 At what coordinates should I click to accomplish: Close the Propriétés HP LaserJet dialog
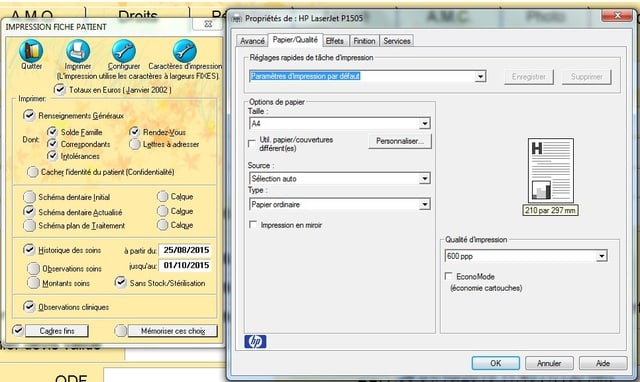point(617,16)
